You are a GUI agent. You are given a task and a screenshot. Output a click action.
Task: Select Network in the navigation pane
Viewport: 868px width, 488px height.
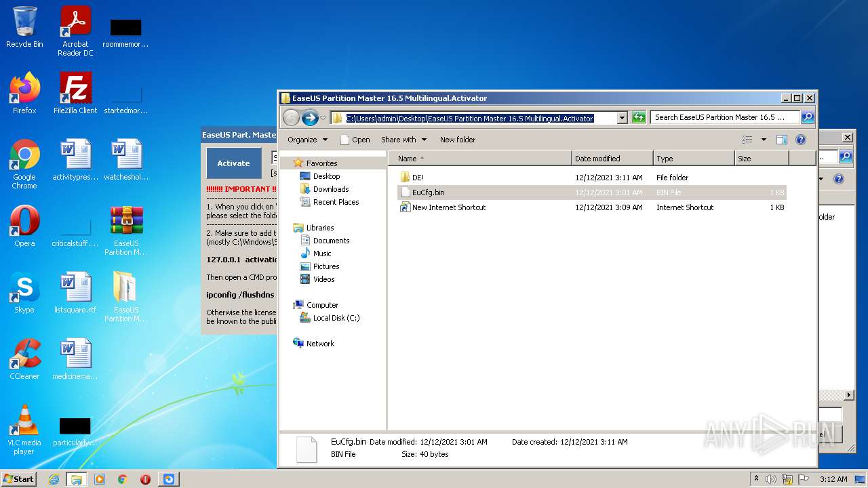[x=320, y=344]
